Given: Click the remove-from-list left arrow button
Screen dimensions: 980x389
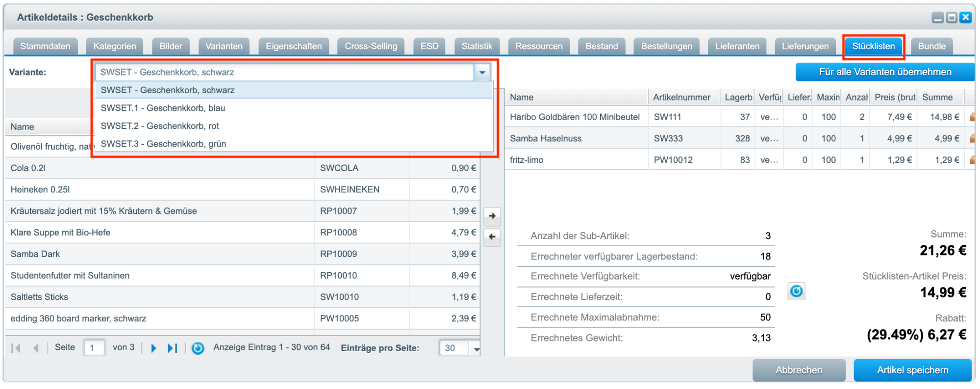Looking at the screenshot, I should point(492,237).
